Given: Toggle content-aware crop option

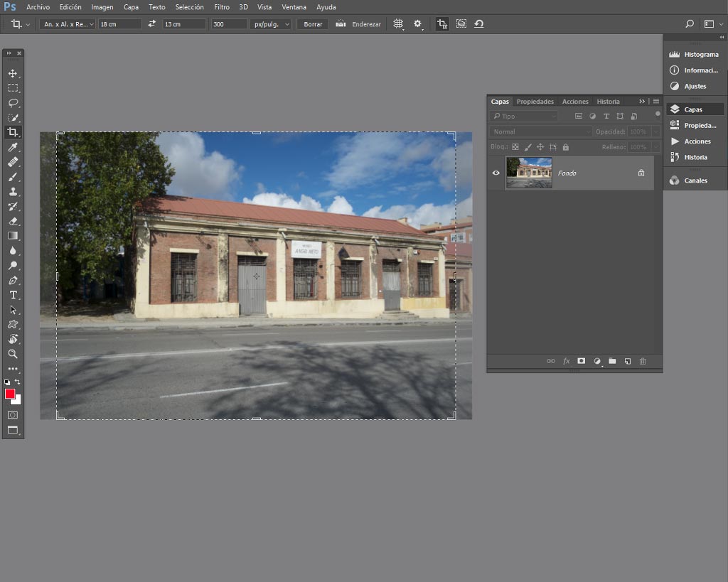Looking at the screenshot, I should 461,23.
